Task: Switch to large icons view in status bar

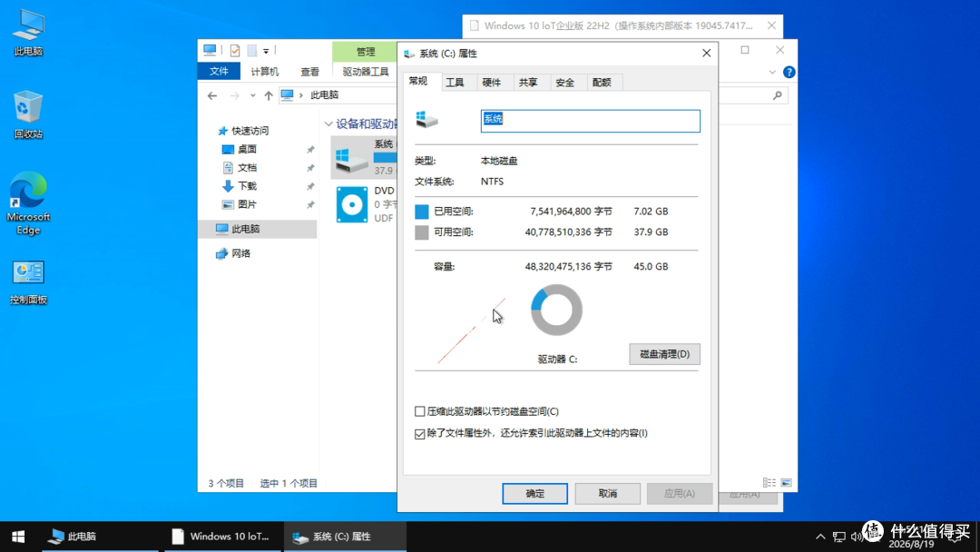Action: [x=786, y=483]
